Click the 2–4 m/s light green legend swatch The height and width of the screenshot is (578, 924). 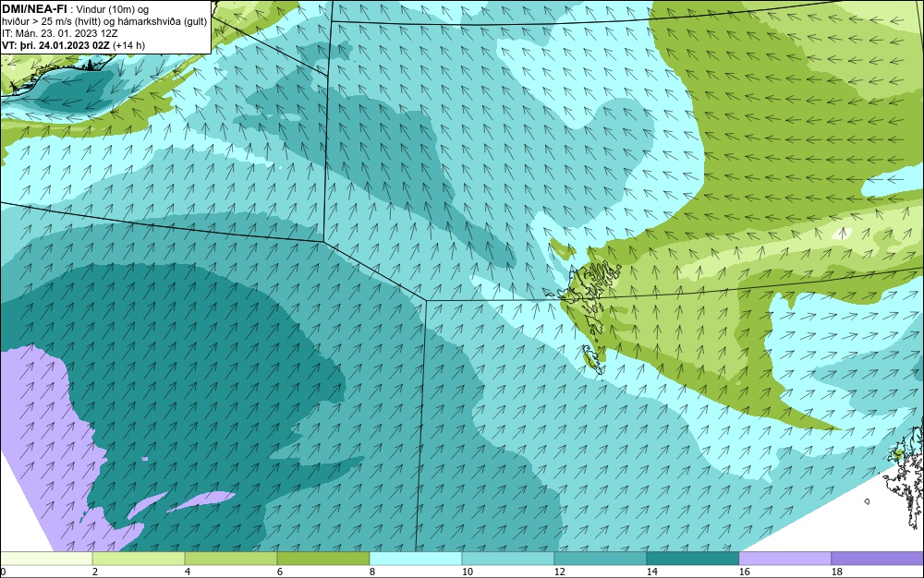139,558
